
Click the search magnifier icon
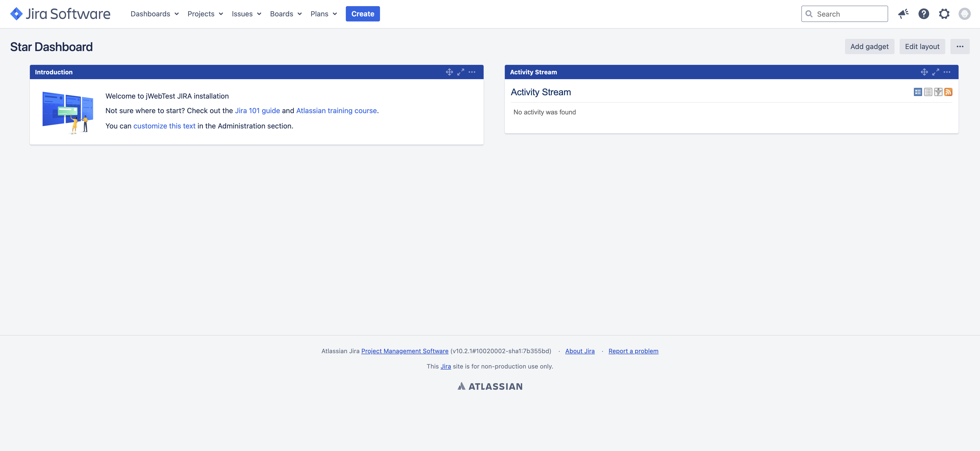(x=809, y=14)
